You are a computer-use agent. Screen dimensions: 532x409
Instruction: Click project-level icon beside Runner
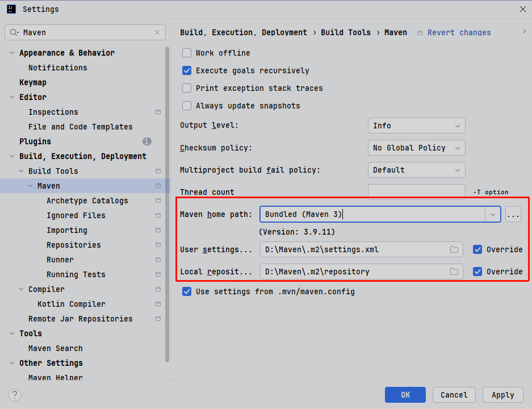pos(158,260)
